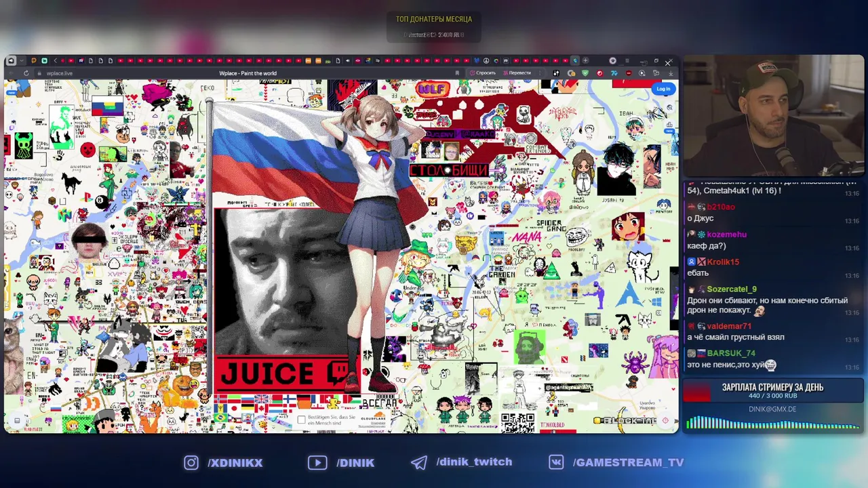Click the bookmark icon in the address bar
The height and width of the screenshot is (488, 868).
click(x=457, y=73)
